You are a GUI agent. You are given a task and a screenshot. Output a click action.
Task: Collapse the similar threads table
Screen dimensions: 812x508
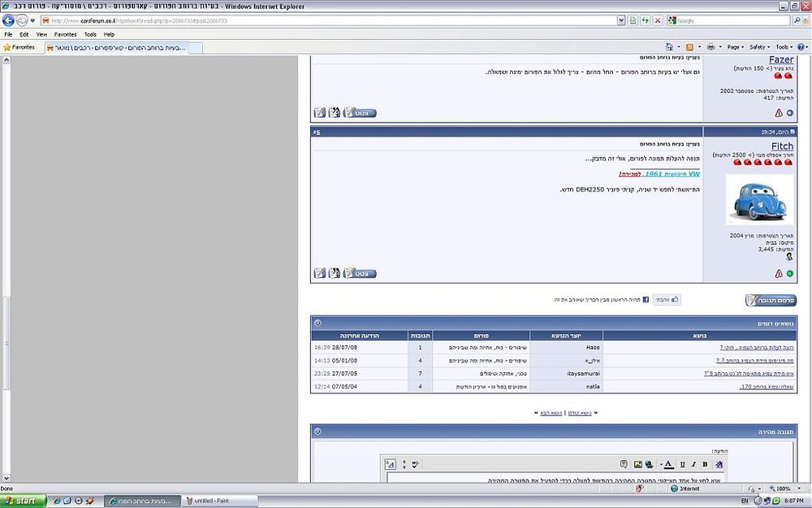(318, 323)
